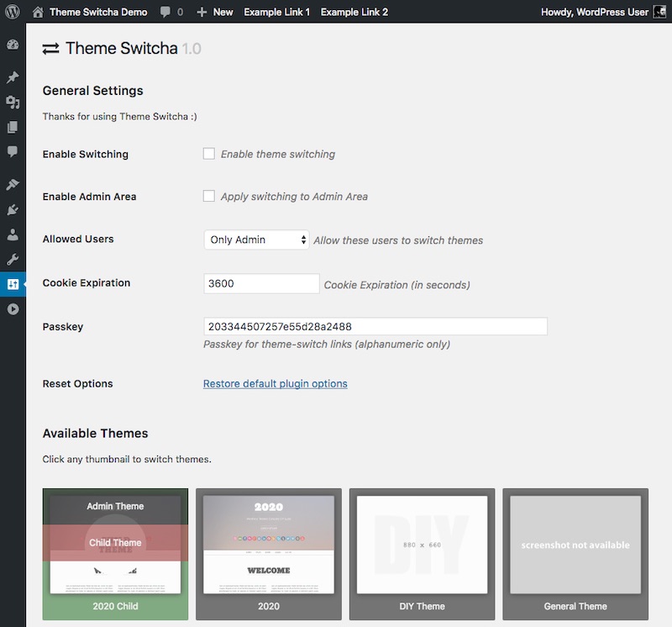
Task: Click the WordPress logo icon
Action: (x=13, y=12)
